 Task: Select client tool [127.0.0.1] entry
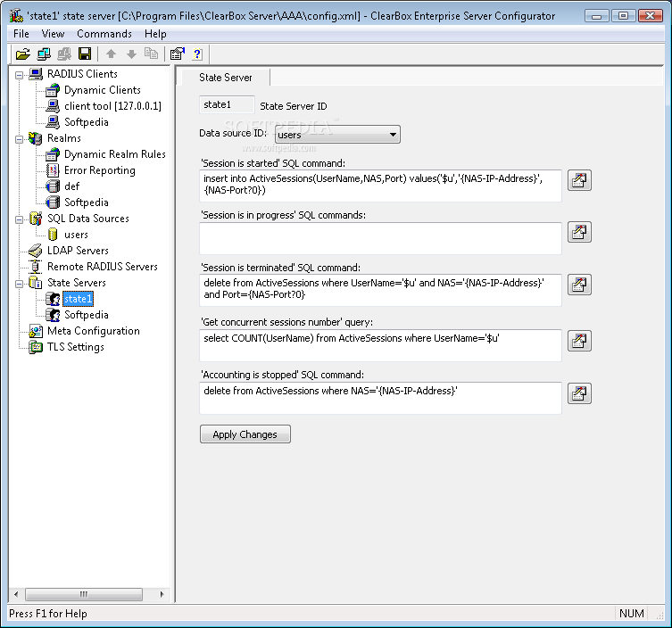click(112, 106)
